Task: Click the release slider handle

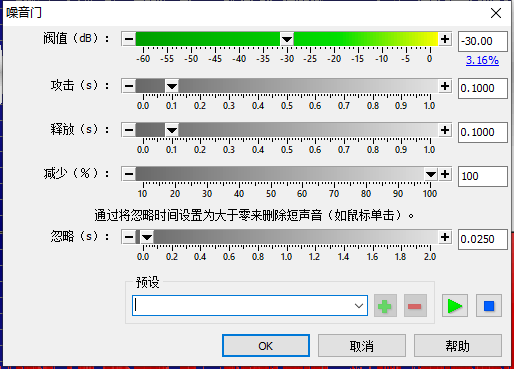Action: (x=172, y=130)
